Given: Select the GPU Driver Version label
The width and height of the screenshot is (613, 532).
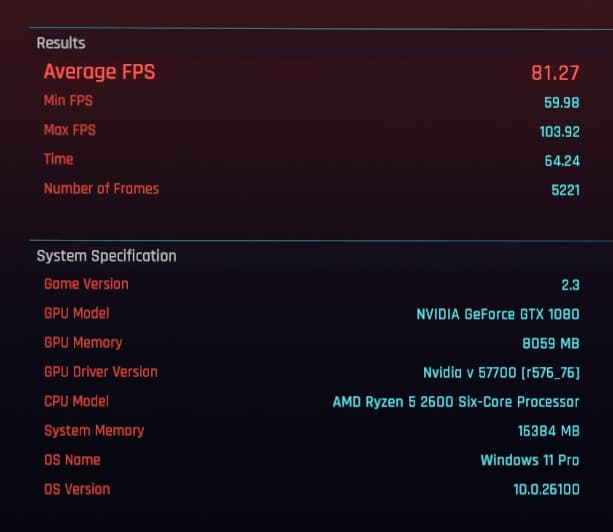Looking at the screenshot, I should (101, 372).
